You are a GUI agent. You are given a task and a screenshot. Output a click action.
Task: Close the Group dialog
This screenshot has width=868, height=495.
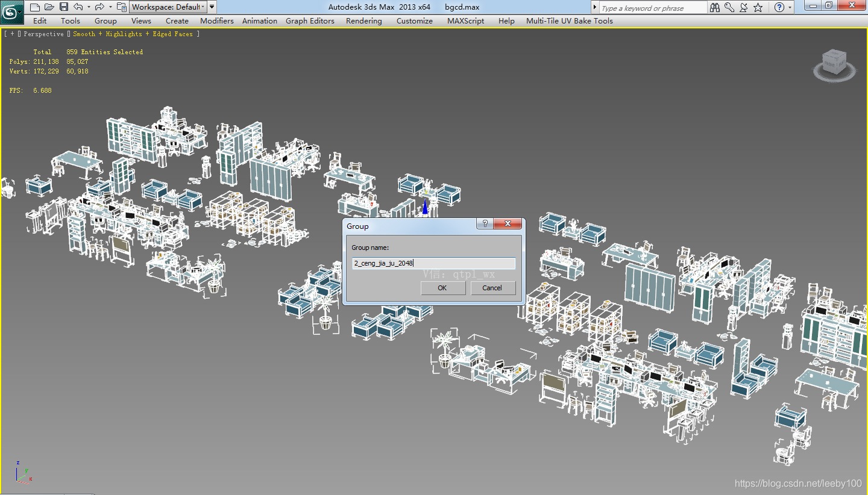(508, 223)
